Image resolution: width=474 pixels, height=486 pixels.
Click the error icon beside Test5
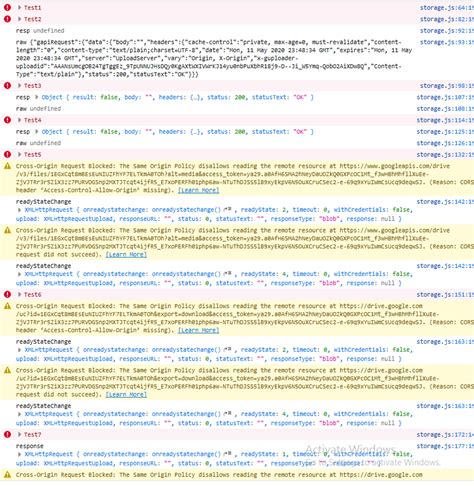[7, 154]
